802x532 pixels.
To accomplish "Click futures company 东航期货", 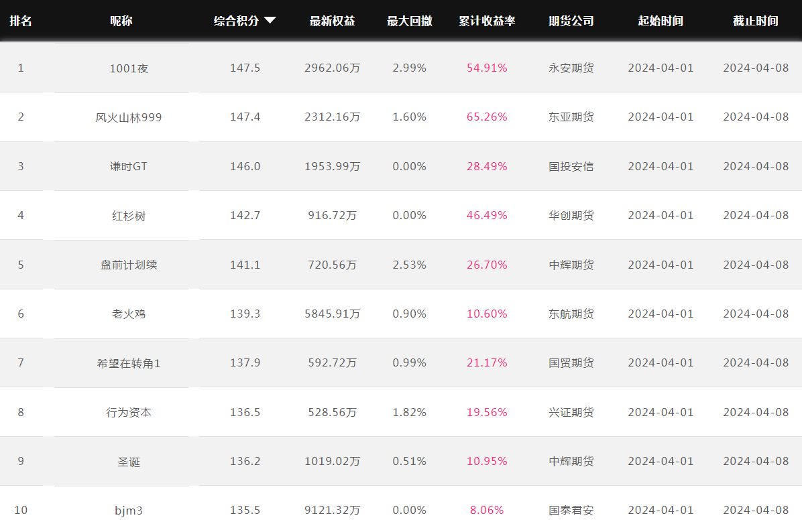I will pos(571,314).
